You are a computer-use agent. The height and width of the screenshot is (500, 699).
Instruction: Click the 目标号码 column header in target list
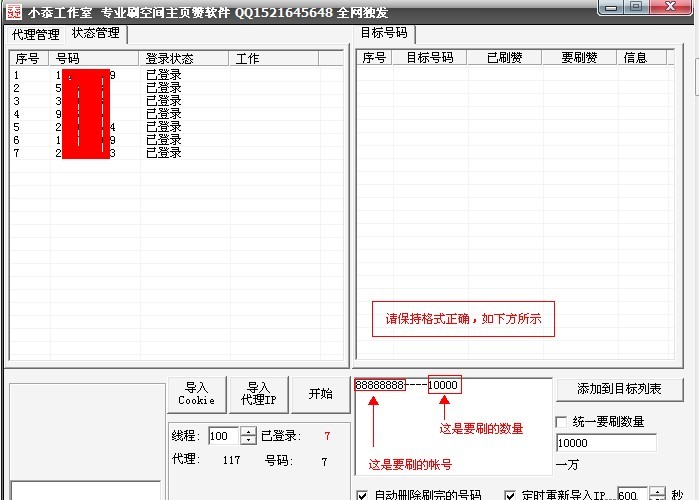(x=430, y=57)
